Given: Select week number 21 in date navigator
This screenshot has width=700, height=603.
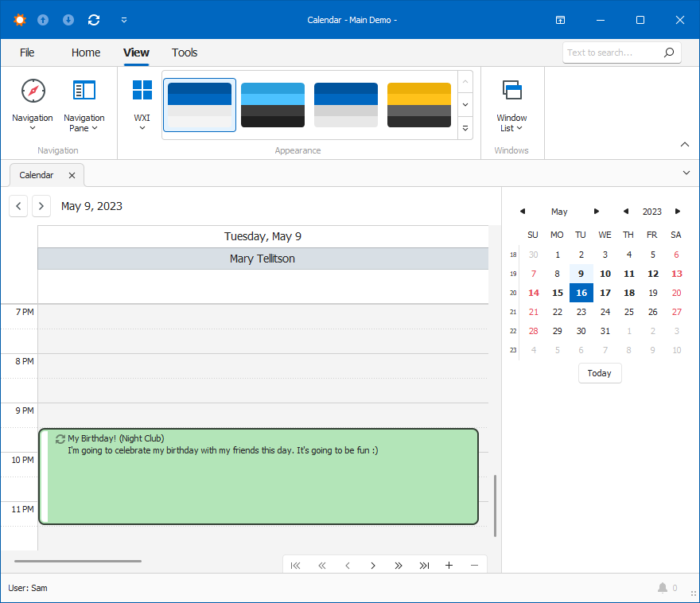Looking at the screenshot, I should (x=513, y=312).
